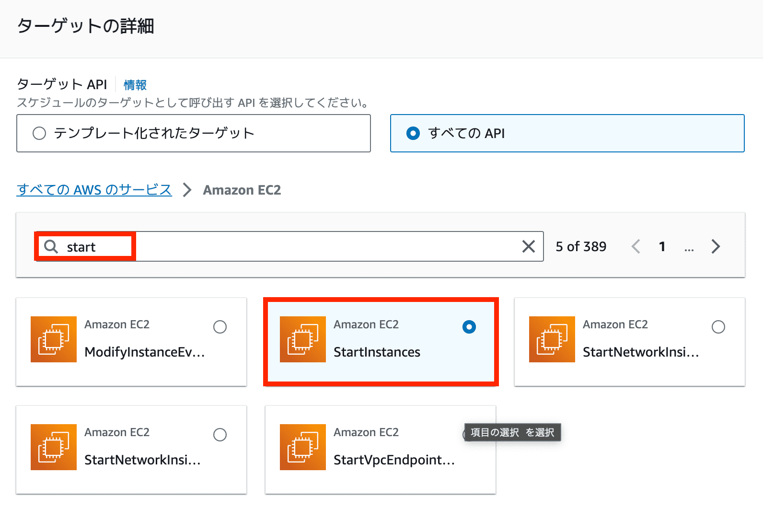The height and width of the screenshot is (532, 763).
Task: Click the search magnifier icon
Action: click(x=51, y=246)
